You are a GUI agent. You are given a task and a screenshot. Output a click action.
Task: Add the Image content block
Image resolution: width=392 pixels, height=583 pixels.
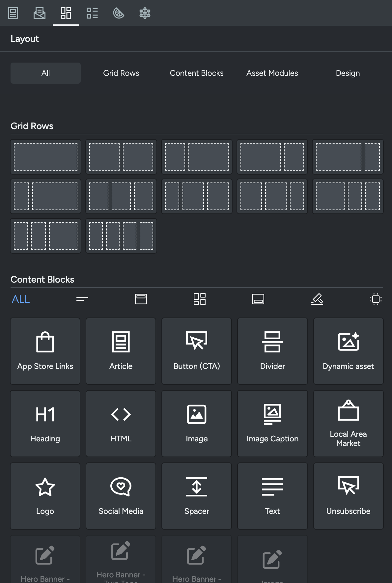pos(197,424)
